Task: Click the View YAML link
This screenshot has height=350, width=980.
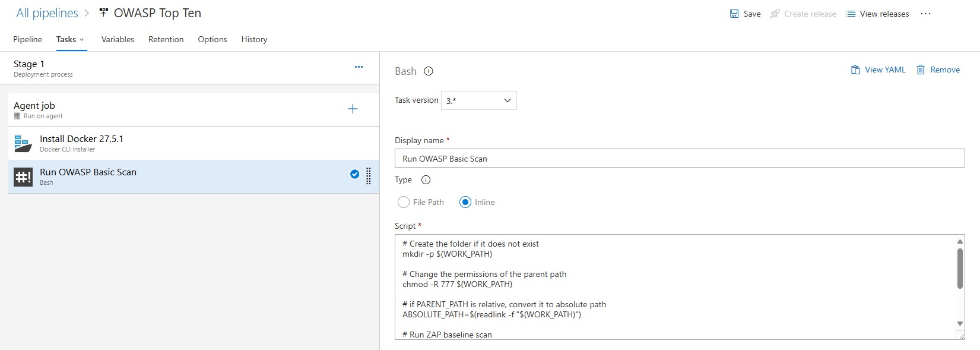Action: (885, 70)
